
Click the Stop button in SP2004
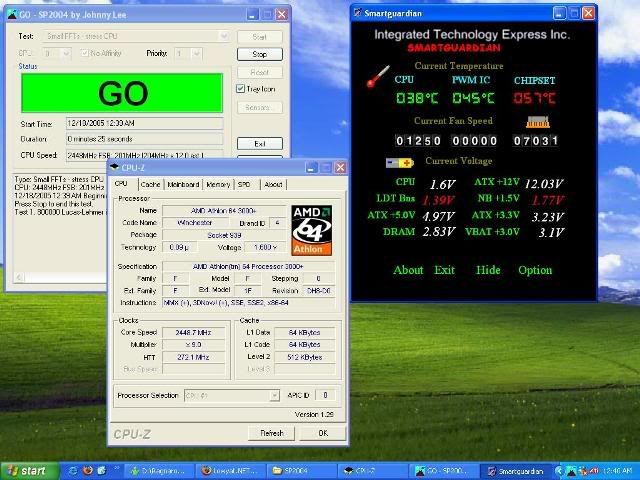click(x=260, y=54)
